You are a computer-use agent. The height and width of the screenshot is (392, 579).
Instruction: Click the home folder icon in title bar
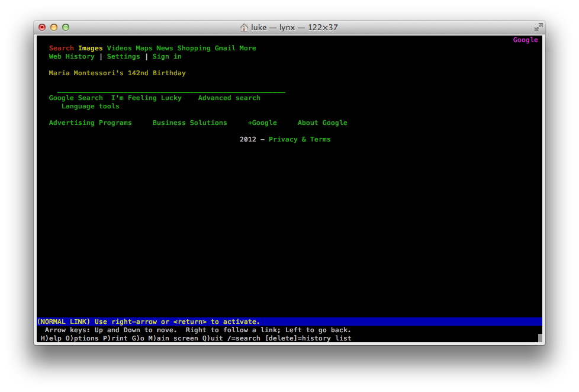tap(244, 27)
